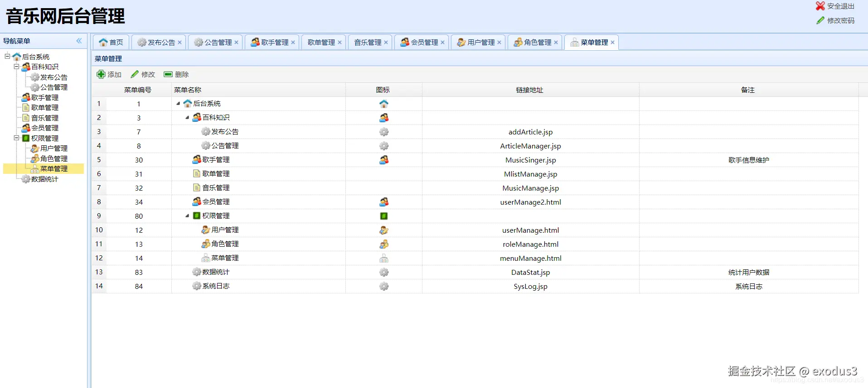Switch to the 首页 tab
868x388 pixels.
point(111,42)
